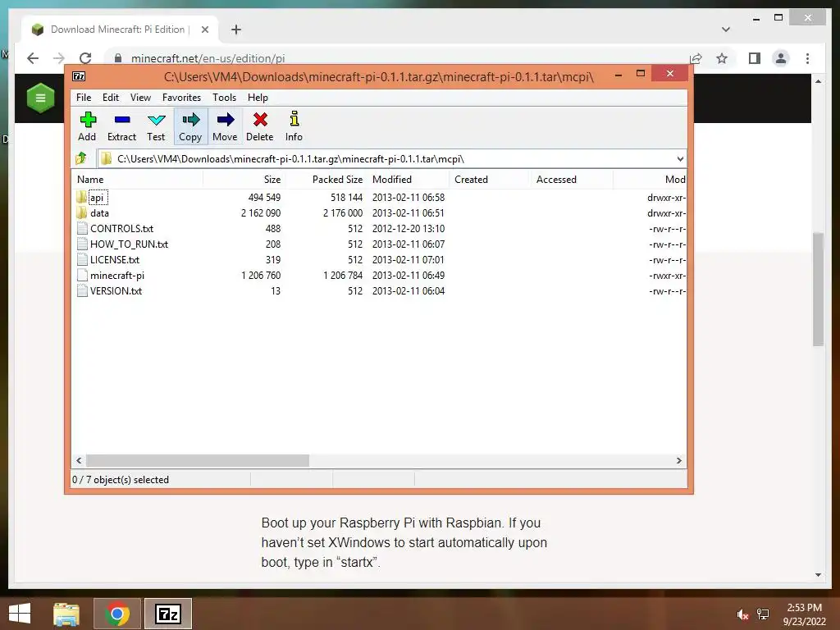The height and width of the screenshot is (630, 840).
Task: Sort by Name column header
Action: 137,180
